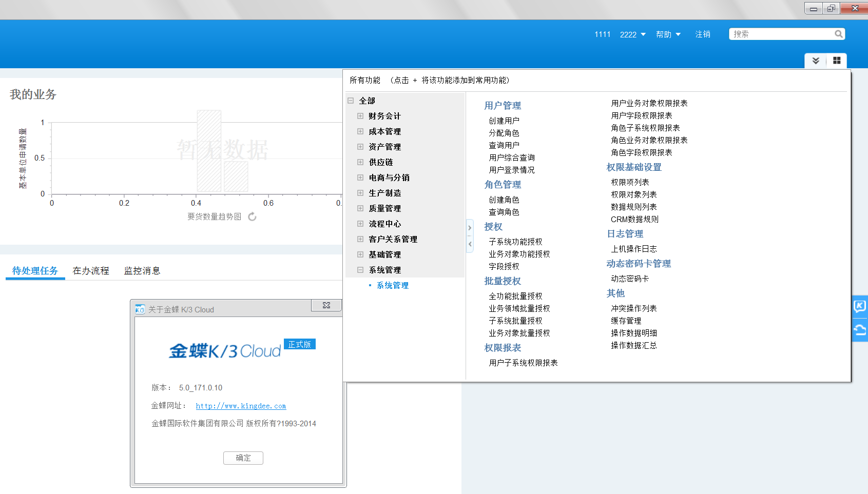Open the Kingdee K side panel icon
This screenshot has height=494, width=868.
pos(860,306)
